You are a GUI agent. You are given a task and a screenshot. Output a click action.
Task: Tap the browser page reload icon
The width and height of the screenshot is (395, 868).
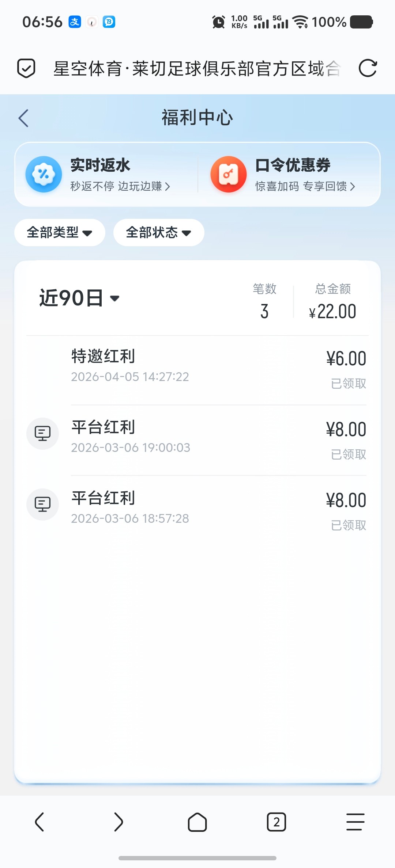368,68
